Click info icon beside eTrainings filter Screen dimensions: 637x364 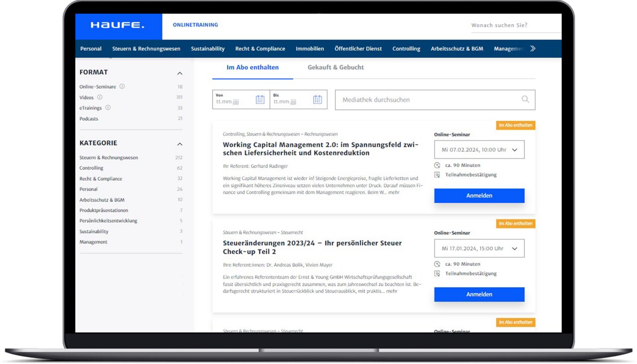click(108, 108)
